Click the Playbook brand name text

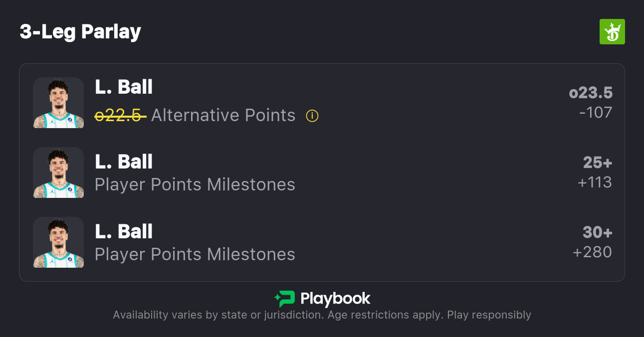tap(335, 299)
